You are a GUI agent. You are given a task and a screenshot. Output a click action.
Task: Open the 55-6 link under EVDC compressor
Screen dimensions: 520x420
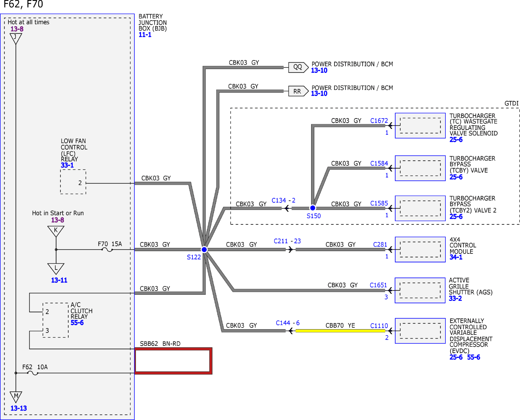point(473,357)
